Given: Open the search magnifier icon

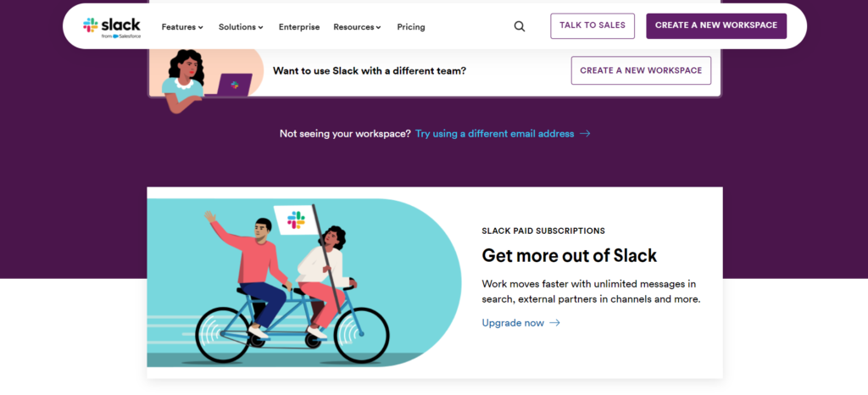Looking at the screenshot, I should tap(520, 26).
